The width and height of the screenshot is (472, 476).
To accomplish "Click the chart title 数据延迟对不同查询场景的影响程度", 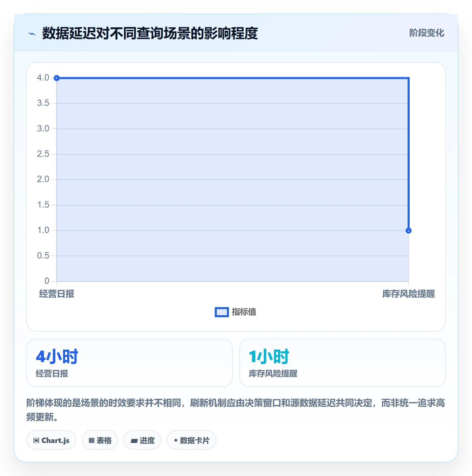I will click(150, 33).
